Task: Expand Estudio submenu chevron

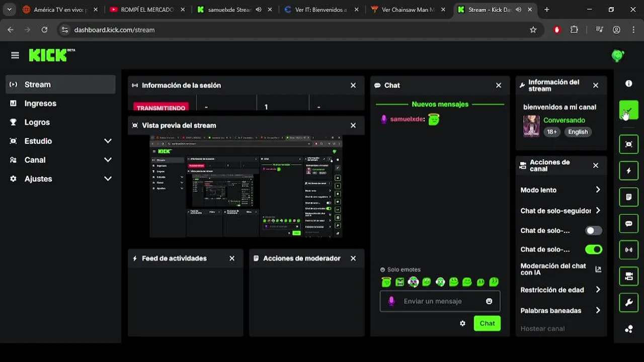Action: tap(108, 141)
